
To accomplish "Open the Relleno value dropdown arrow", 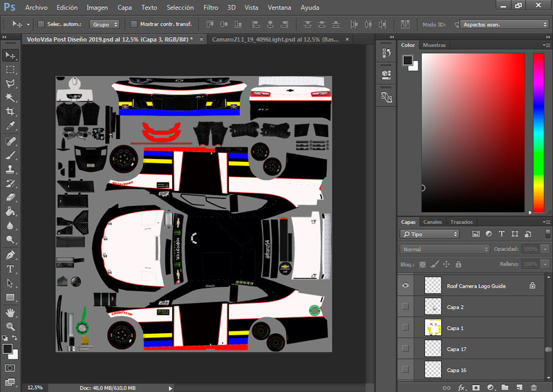I will (545, 264).
